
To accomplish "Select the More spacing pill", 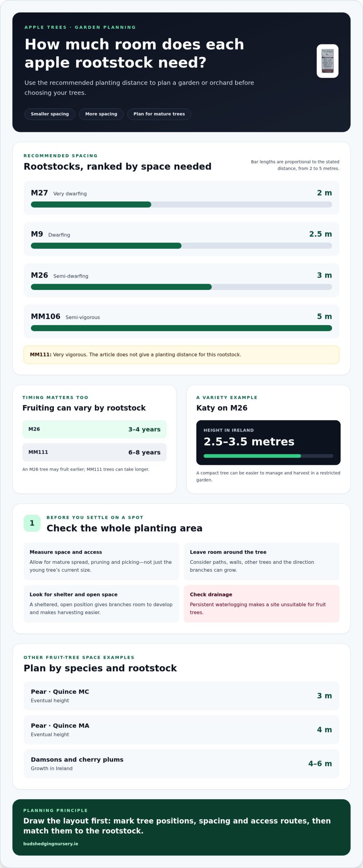I will click(101, 114).
